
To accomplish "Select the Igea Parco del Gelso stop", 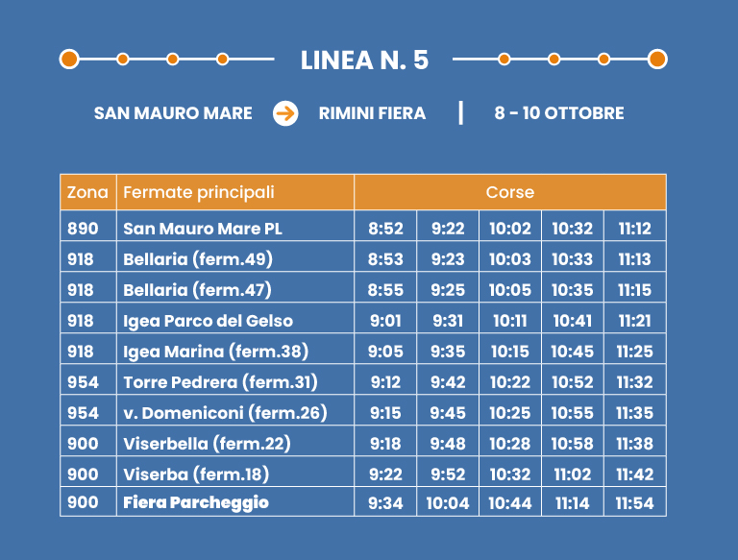I will click(209, 321).
